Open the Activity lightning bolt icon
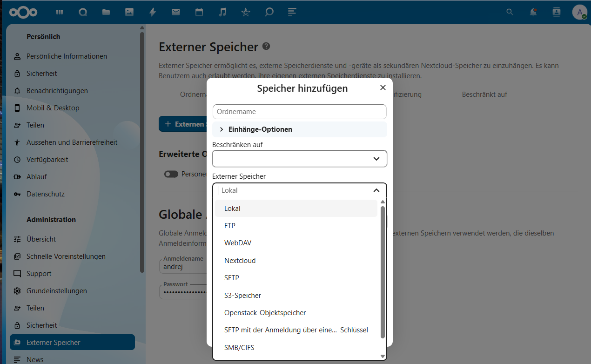 click(153, 13)
